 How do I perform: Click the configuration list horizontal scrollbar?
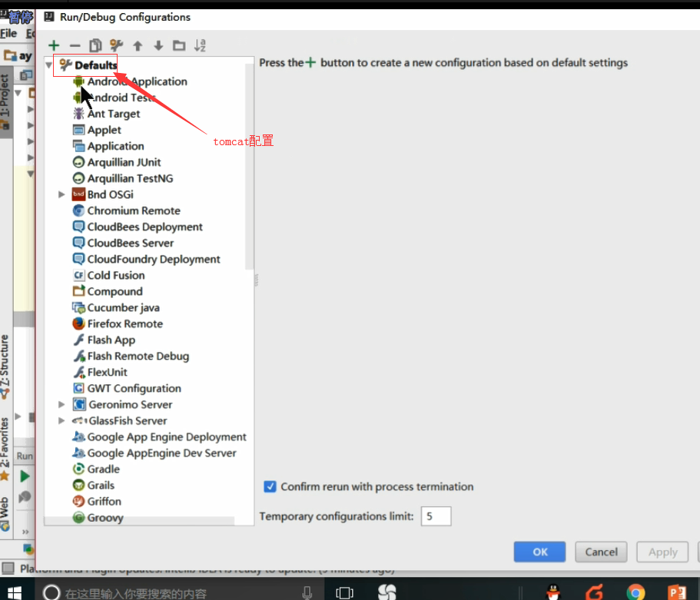point(139,521)
